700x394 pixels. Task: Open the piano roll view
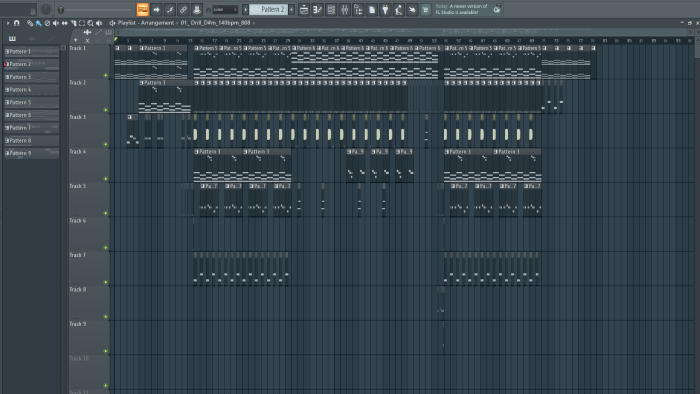tap(317, 9)
